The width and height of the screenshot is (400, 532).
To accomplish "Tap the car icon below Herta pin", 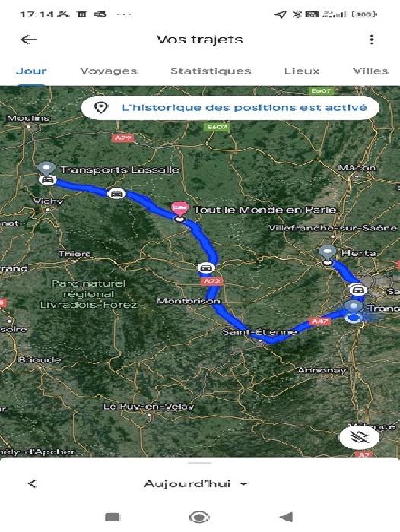I will (x=357, y=290).
